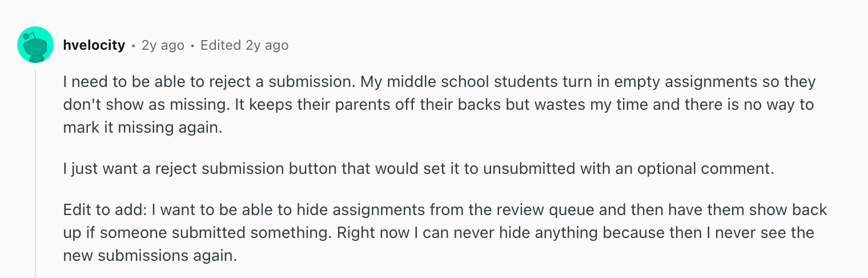Collapse the comment thread using the vertical line

pos(36,172)
